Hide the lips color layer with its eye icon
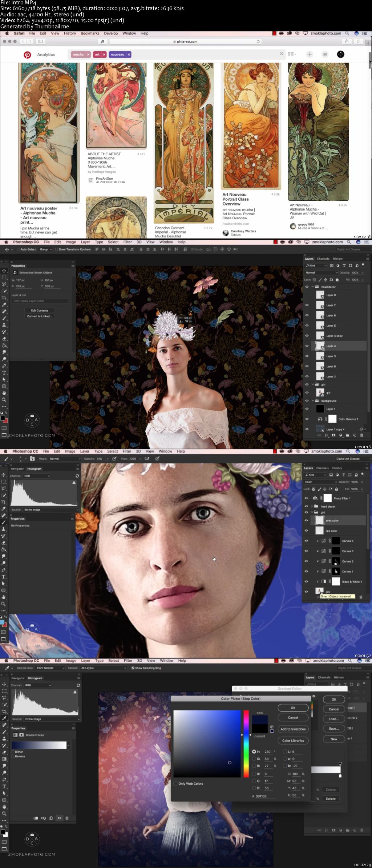The height and width of the screenshot is (868, 372). tap(306, 531)
